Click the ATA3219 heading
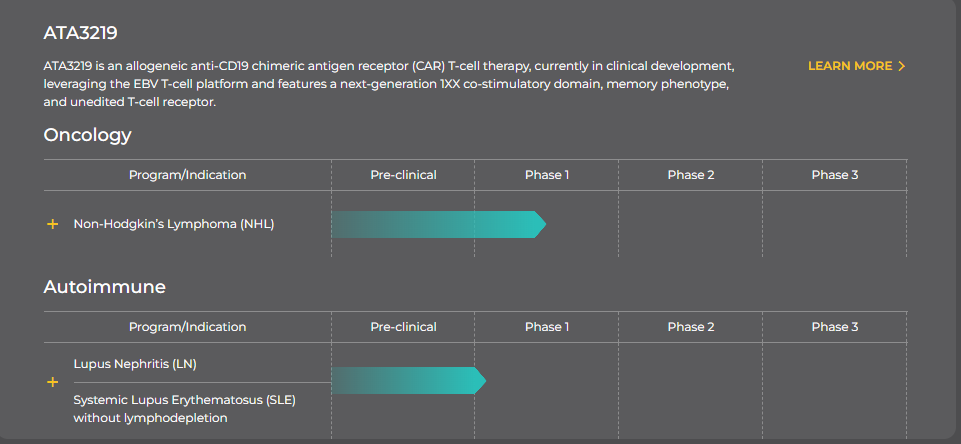Image resolution: width=961 pixels, height=444 pixels. 80,33
